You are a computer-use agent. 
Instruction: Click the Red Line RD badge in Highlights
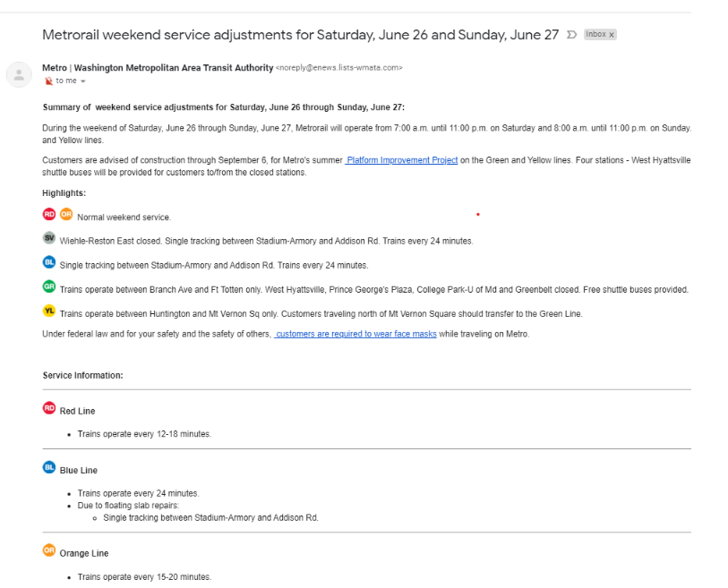49,215
